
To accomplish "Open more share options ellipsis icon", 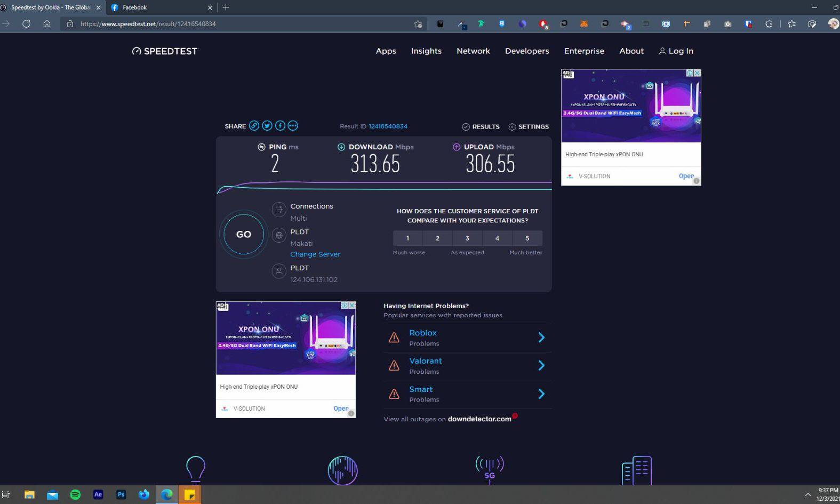I will click(293, 126).
